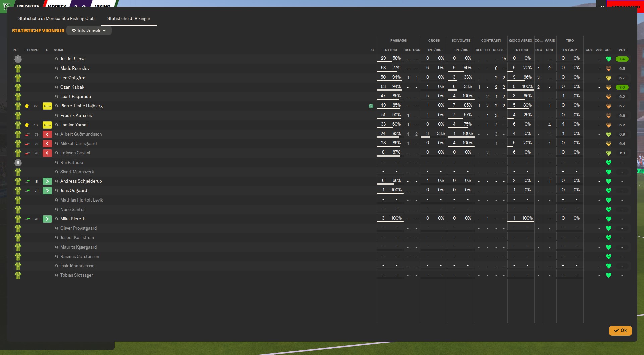The image size is (644, 355).
Task: Click condition heart icon for Rui Patrício
Action: coord(609,163)
